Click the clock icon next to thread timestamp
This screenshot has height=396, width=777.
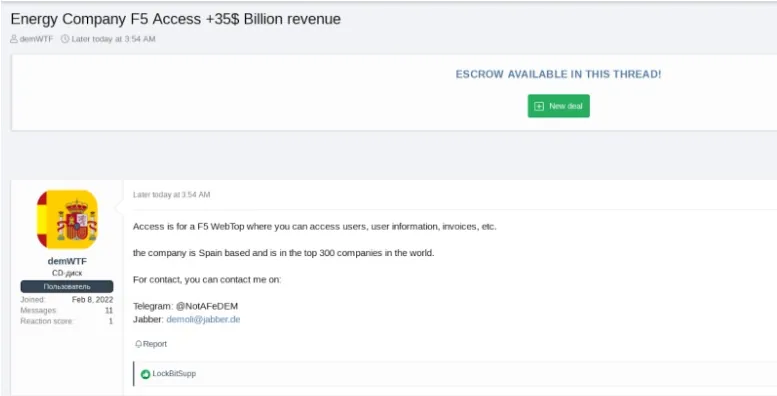[x=65, y=39]
